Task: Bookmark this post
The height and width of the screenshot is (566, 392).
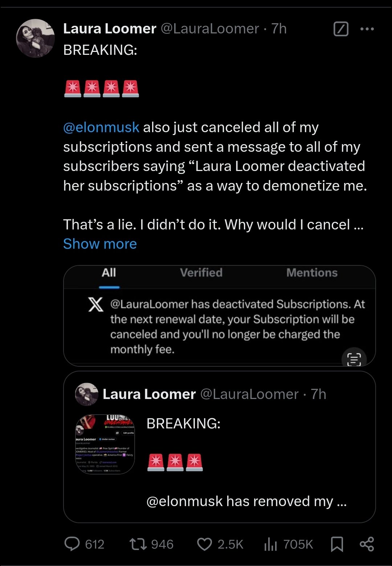Action: [x=337, y=544]
